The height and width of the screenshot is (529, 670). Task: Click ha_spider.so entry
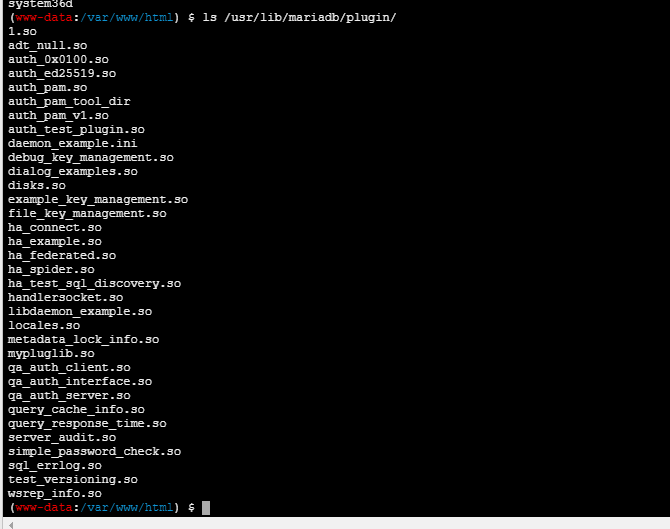51,270
